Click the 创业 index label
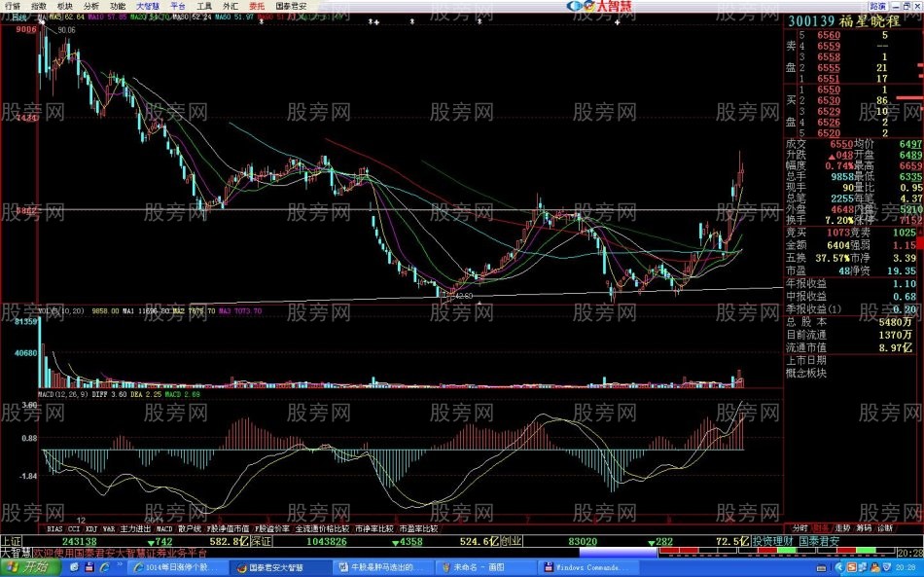 coord(511,541)
